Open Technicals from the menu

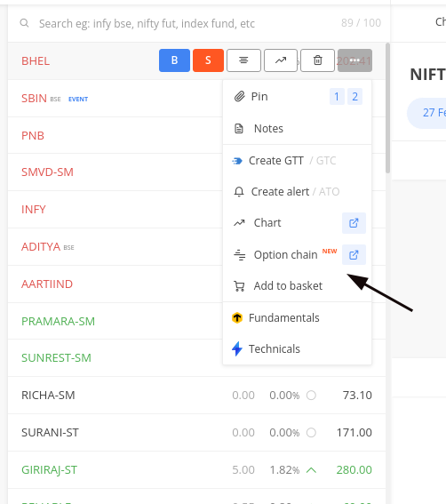coord(298,348)
